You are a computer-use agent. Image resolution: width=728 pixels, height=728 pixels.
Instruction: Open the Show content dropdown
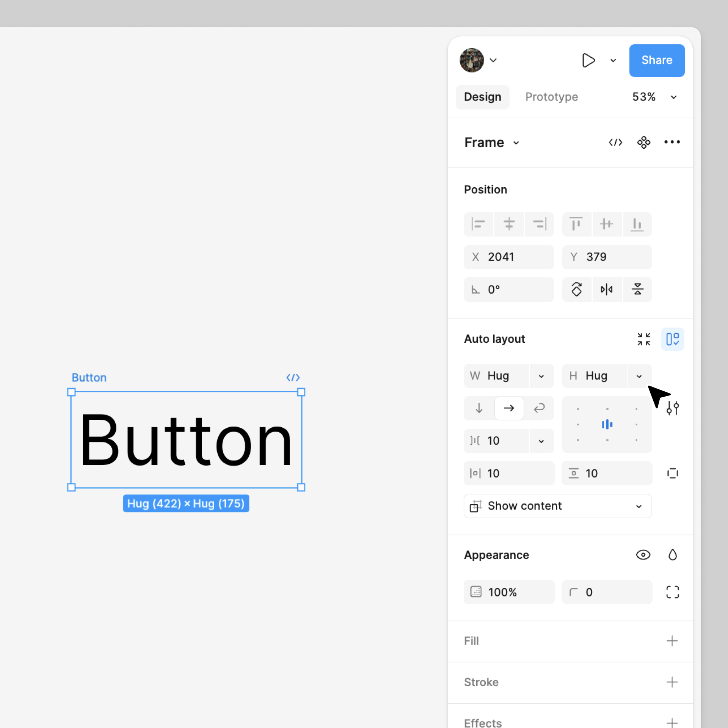pyautogui.click(x=557, y=506)
